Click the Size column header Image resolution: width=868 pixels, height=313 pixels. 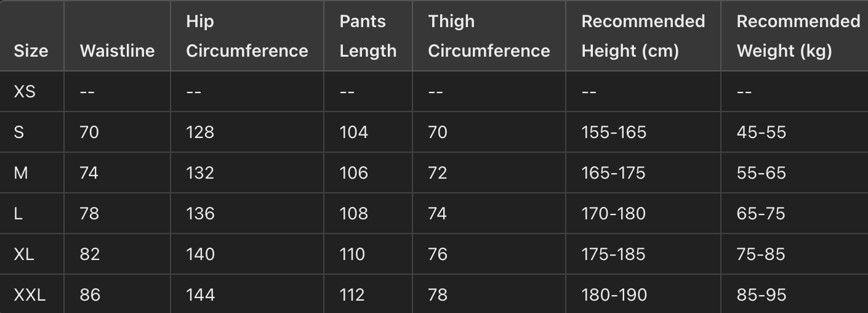[31, 51]
